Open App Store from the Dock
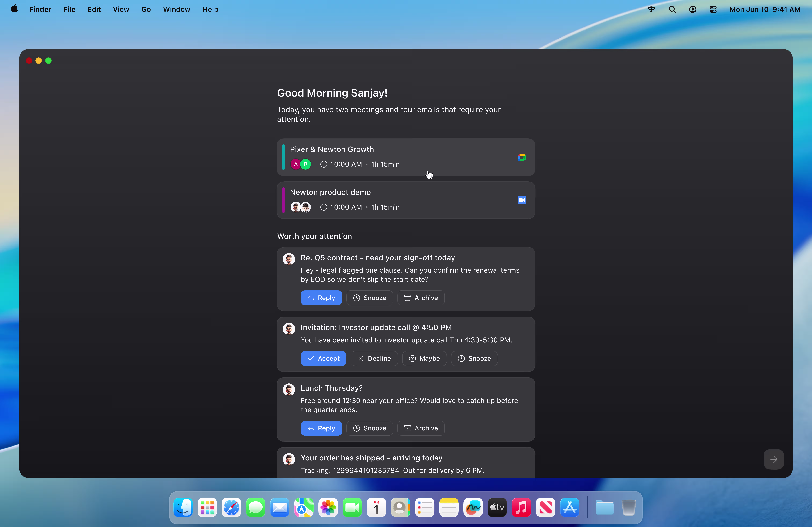The height and width of the screenshot is (527, 812). tap(570, 508)
